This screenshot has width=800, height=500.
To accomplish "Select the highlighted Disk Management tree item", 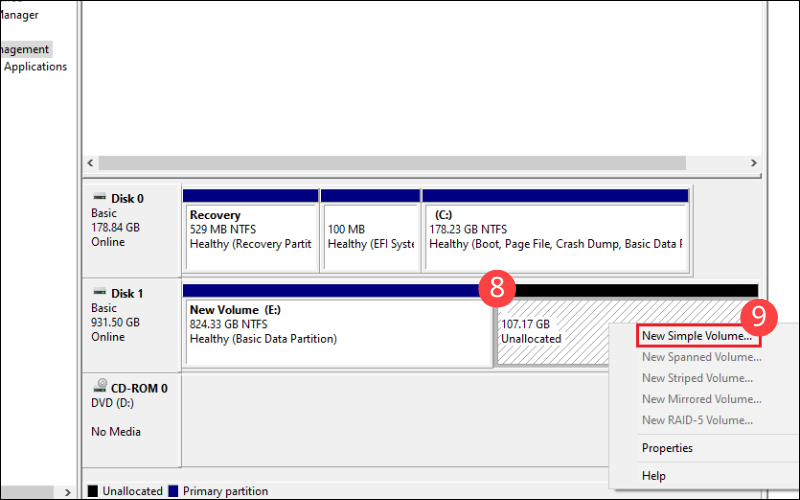I will click(x=24, y=49).
